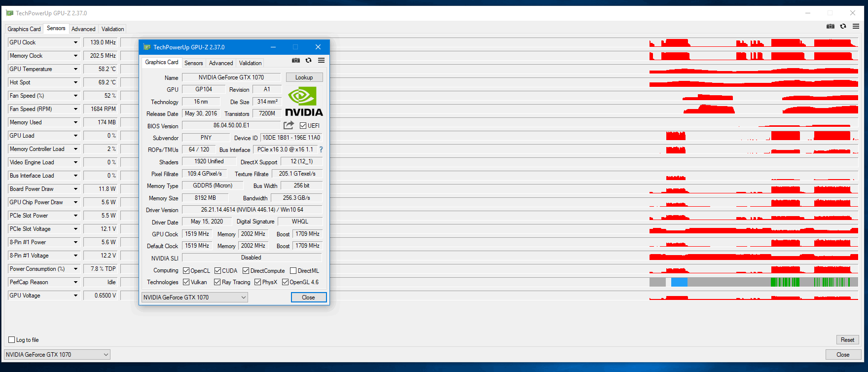Image resolution: width=868 pixels, height=372 pixels.
Task: Open Validation tab in front window
Action: [250, 63]
